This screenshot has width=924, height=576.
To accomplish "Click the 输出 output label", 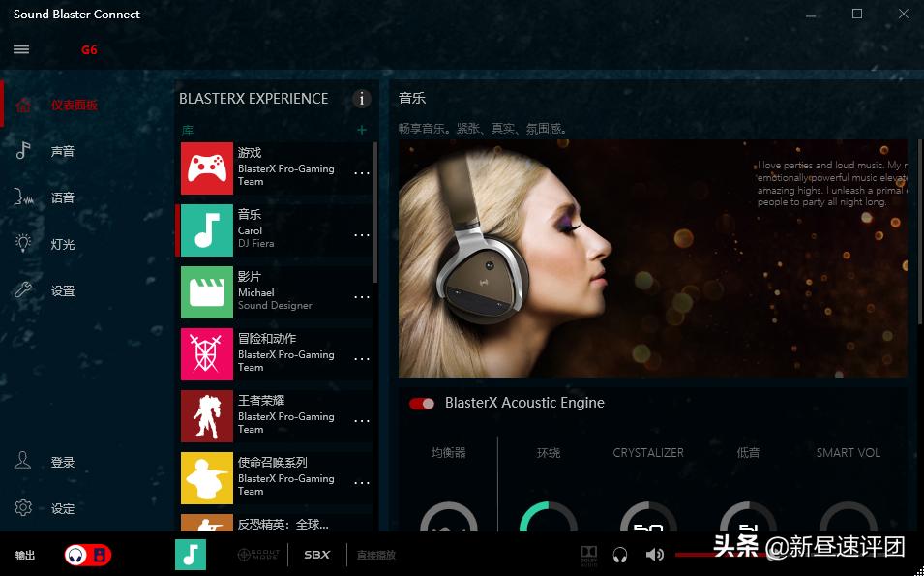I will (25, 556).
